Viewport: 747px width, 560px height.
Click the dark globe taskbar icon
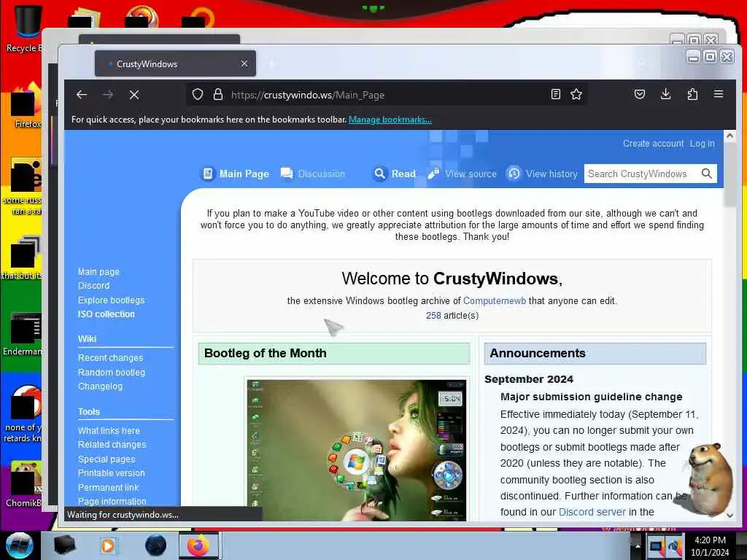click(155, 545)
